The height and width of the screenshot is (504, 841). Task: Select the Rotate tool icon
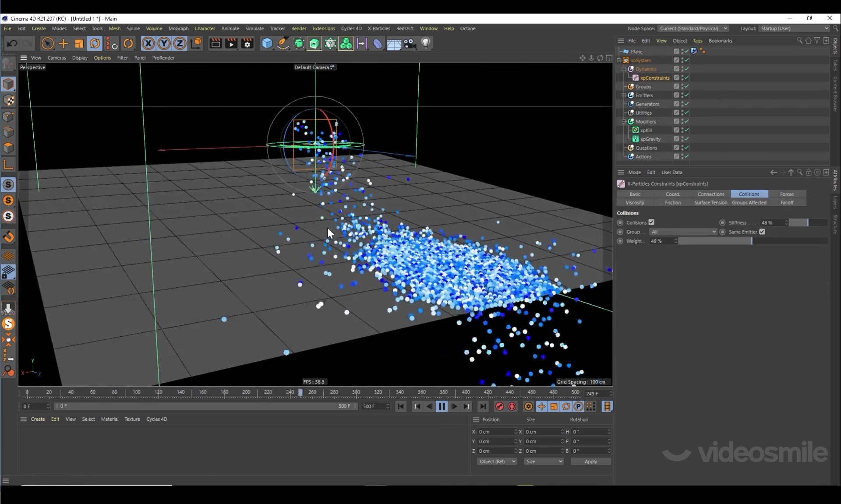pos(95,43)
